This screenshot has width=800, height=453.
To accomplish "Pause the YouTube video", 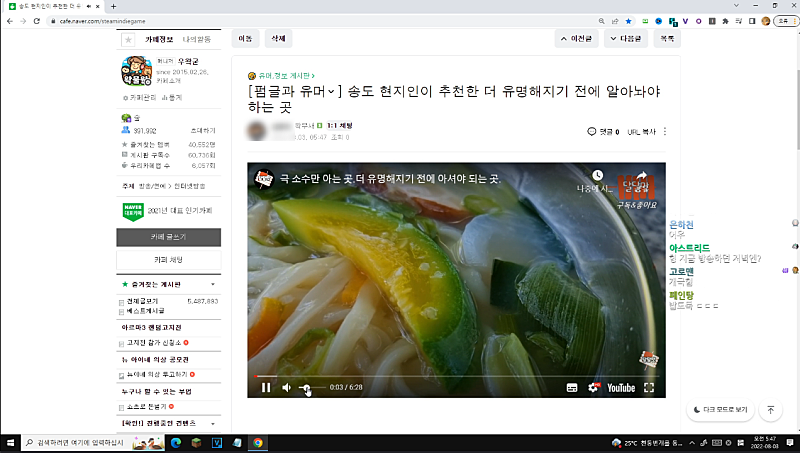I will tap(266, 388).
